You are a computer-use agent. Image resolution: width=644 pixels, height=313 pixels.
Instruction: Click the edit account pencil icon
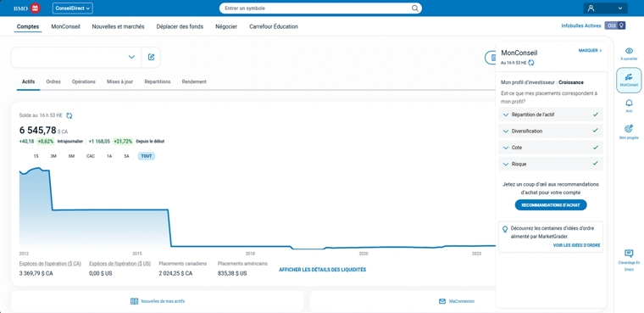tap(151, 57)
